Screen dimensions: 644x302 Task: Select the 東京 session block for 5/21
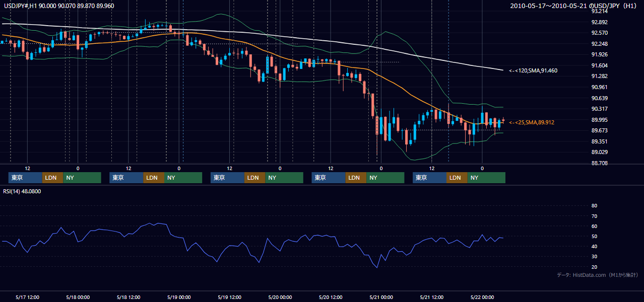[x=429, y=178]
